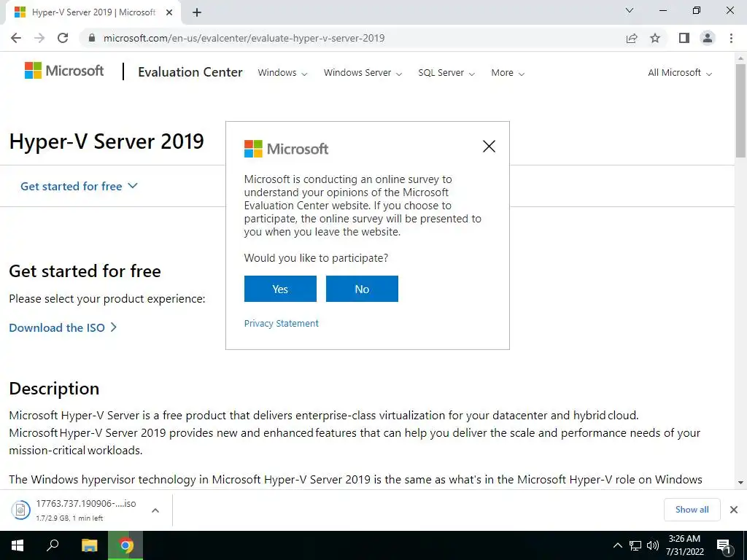Screen dimensions: 747x560
Task: Expand the Windows menu
Action: click(282, 73)
